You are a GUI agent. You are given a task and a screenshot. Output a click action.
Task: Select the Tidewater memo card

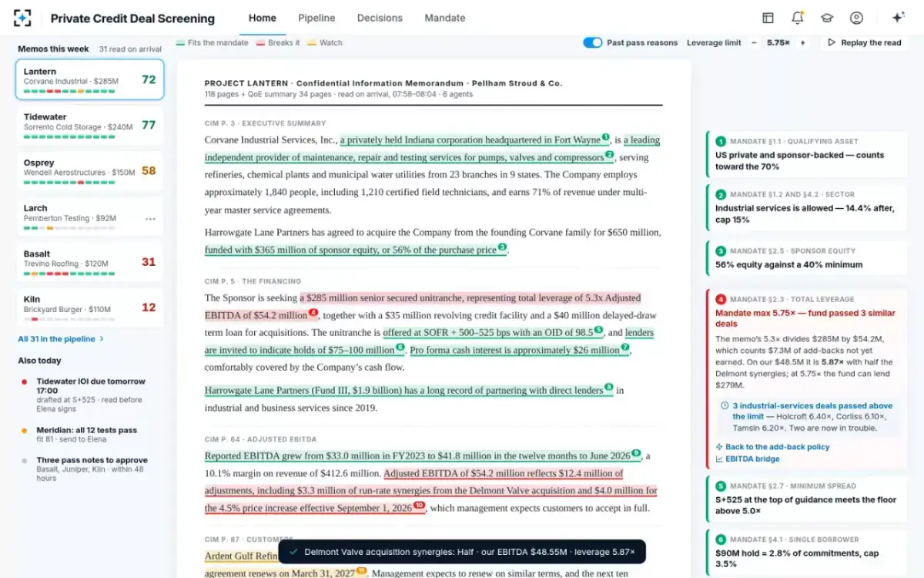click(89, 125)
